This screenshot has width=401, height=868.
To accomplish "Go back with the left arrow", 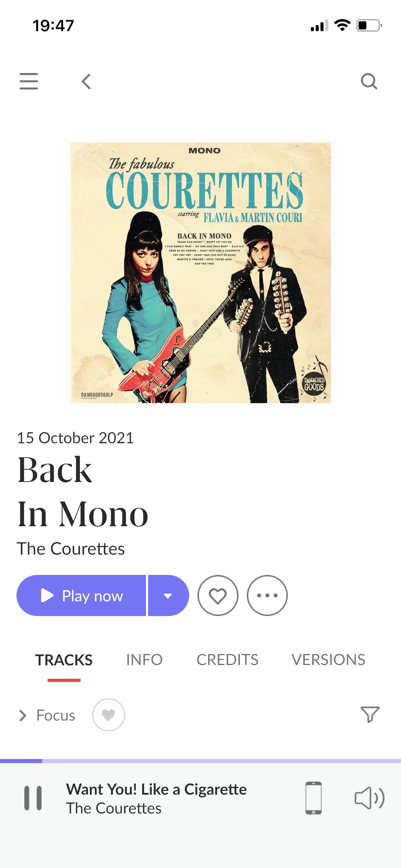I will (86, 82).
